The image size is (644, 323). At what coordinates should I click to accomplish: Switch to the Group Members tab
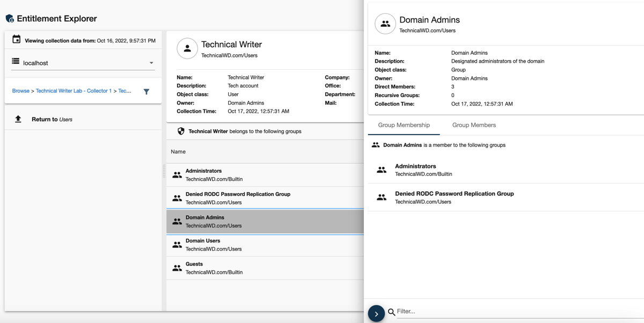(474, 125)
